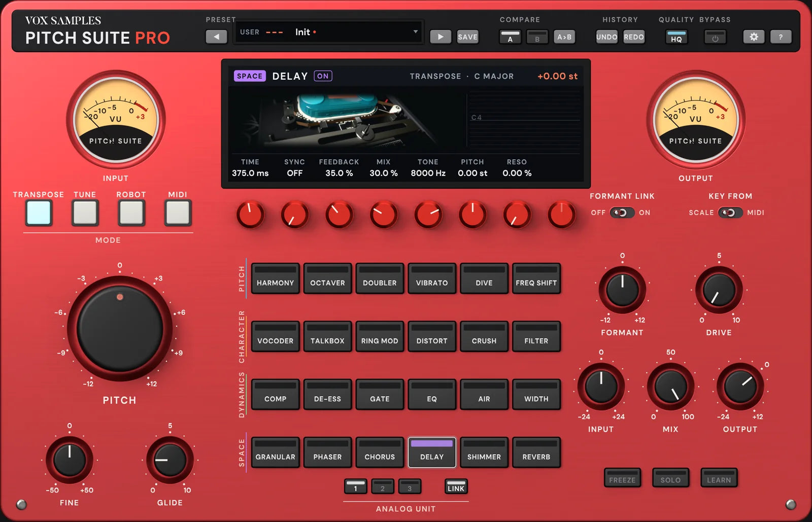The height and width of the screenshot is (522, 812).
Task: Select TUNE mode button
Action: 85,213
